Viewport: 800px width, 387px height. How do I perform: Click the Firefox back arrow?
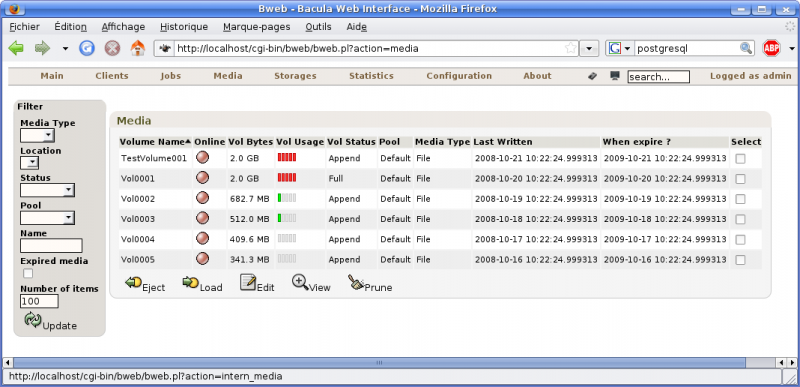(16, 48)
